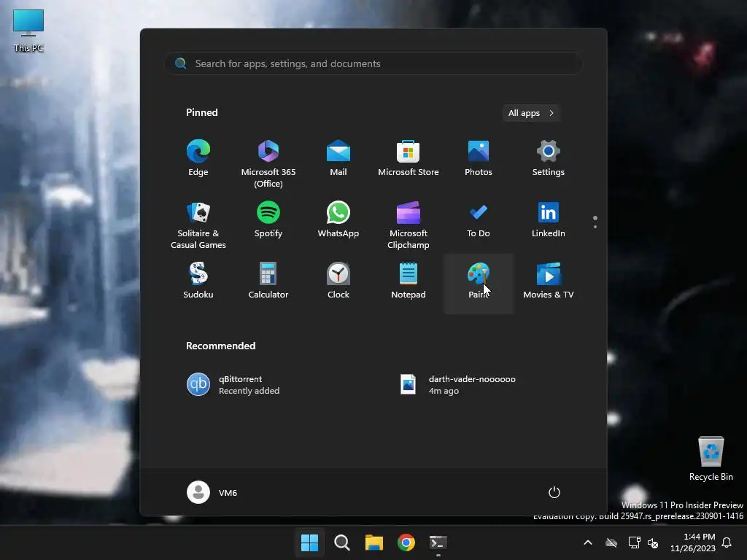Click the muted volume tray icon

pyautogui.click(x=653, y=542)
